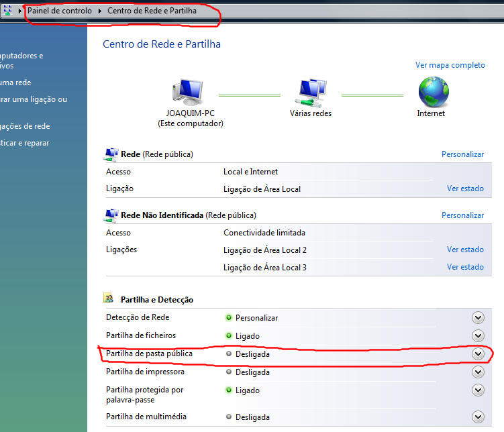504x432 pixels.
Task: Click the Partilha e Detecção heading
Action: tap(157, 300)
